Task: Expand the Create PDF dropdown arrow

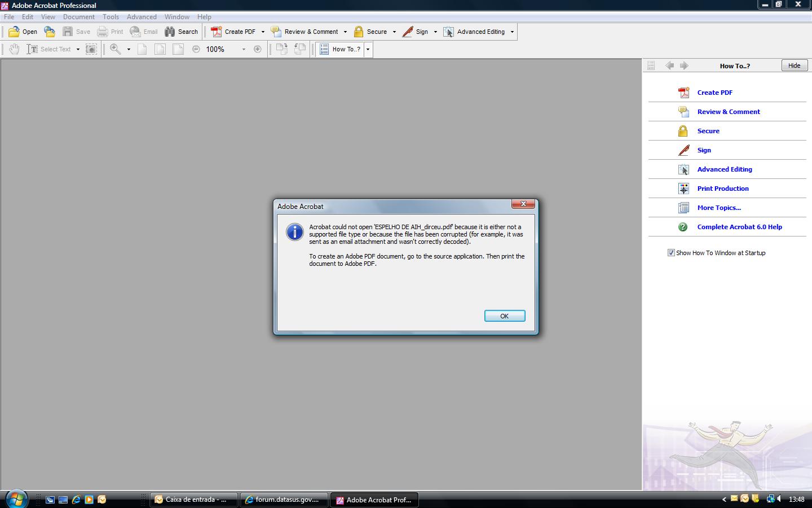Action: click(263, 32)
